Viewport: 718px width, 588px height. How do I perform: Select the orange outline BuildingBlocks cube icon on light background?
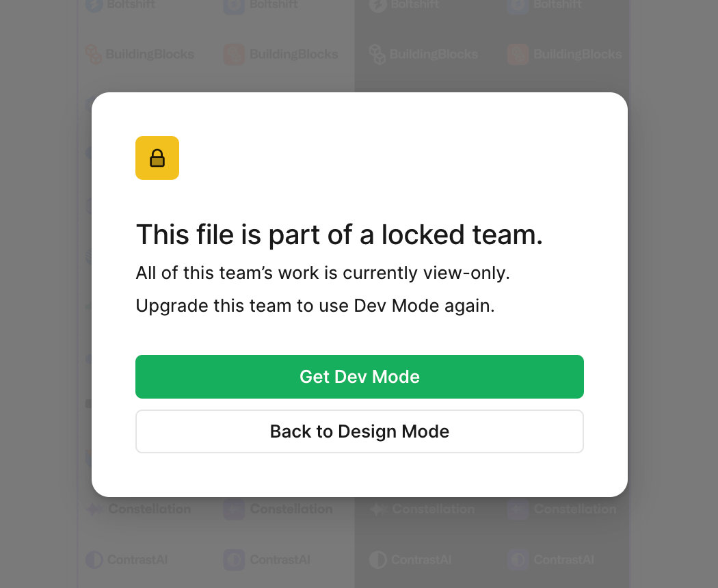(x=94, y=54)
